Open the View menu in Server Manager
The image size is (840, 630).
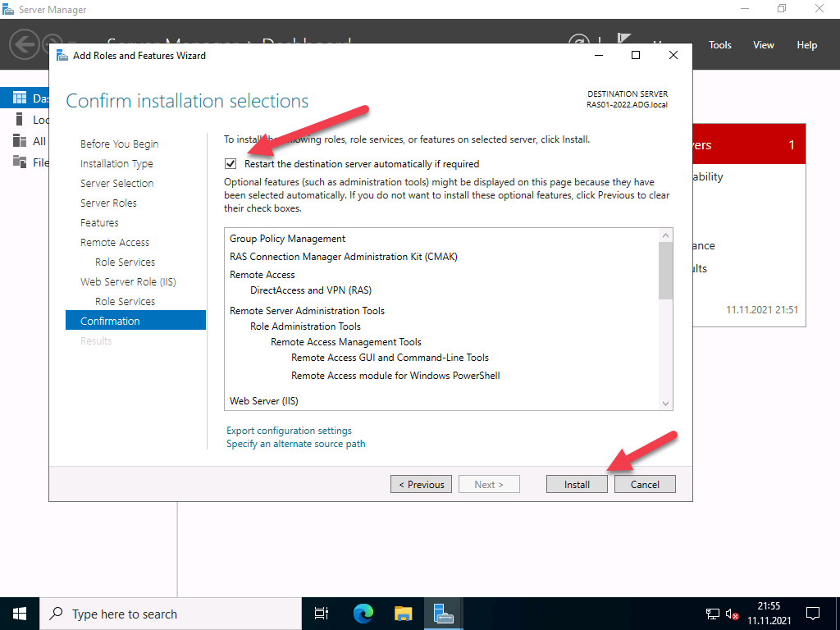[764, 45]
